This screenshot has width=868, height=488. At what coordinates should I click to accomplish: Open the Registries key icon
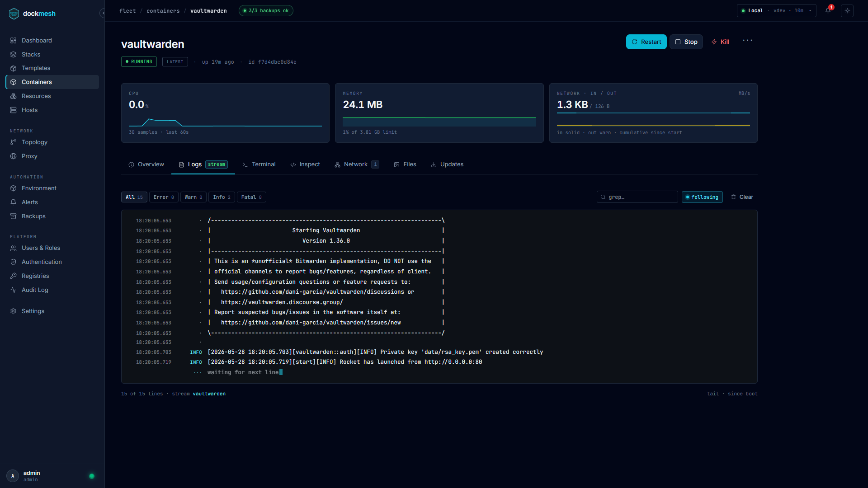tap(14, 276)
